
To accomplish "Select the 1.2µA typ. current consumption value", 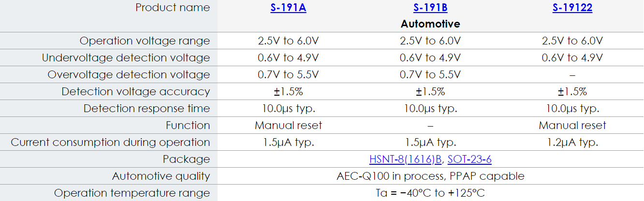I will [572, 143].
